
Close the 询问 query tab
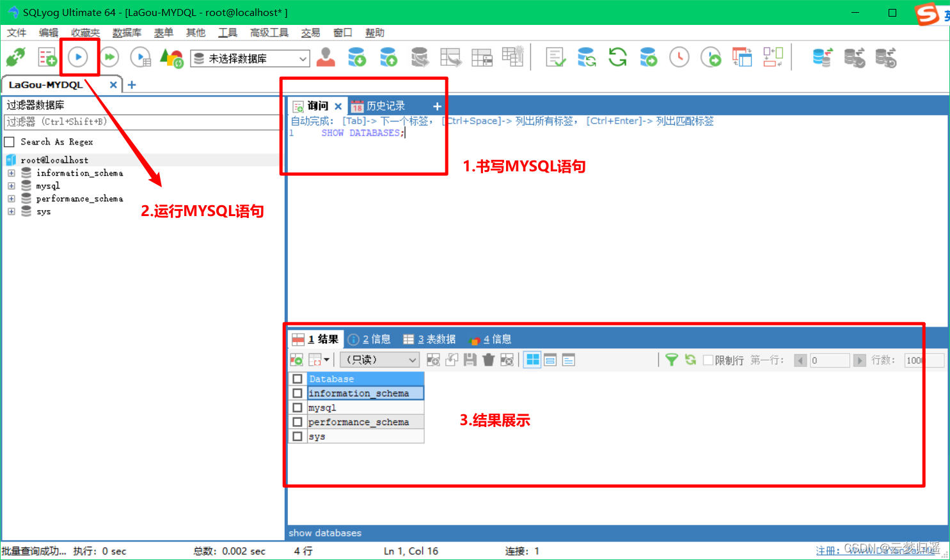point(338,106)
